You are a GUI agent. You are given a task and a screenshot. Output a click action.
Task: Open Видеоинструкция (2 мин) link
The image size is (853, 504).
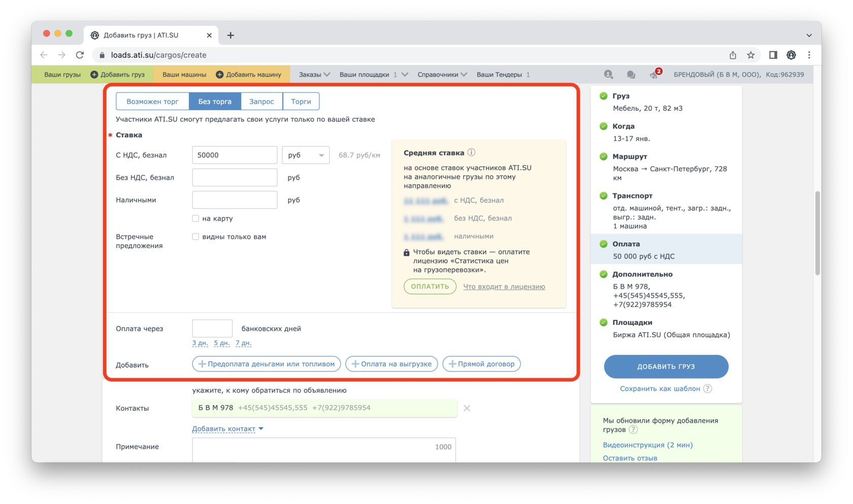[x=647, y=445]
